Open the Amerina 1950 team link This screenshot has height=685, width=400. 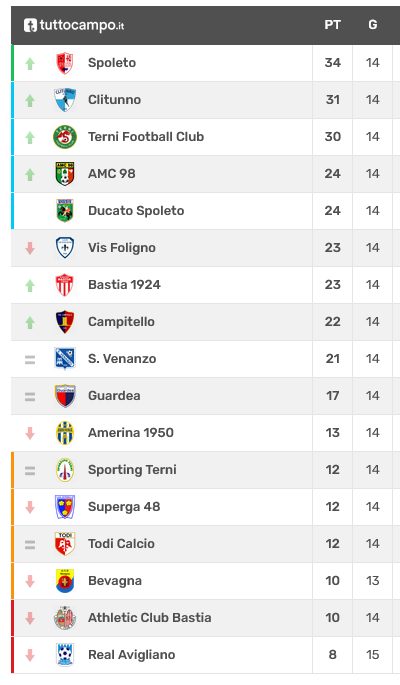click(x=131, y=433)
